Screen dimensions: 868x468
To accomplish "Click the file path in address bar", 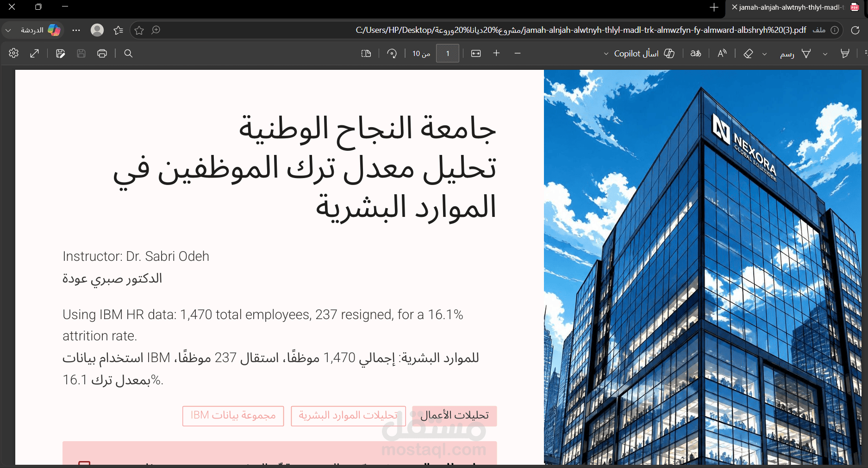I will (581, 30).
